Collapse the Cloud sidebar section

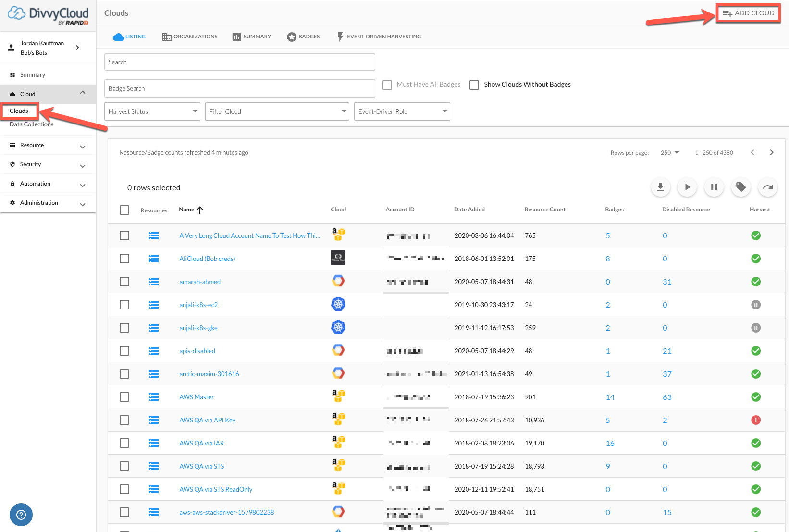(x=83, y=93)
